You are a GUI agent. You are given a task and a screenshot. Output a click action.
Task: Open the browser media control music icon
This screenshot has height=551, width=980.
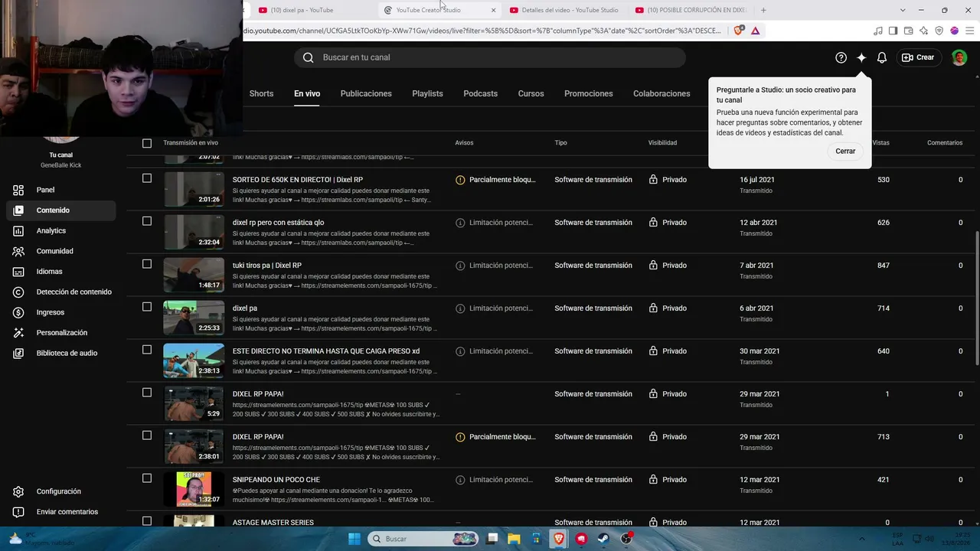pyautogui.click(x=877, y=31)
